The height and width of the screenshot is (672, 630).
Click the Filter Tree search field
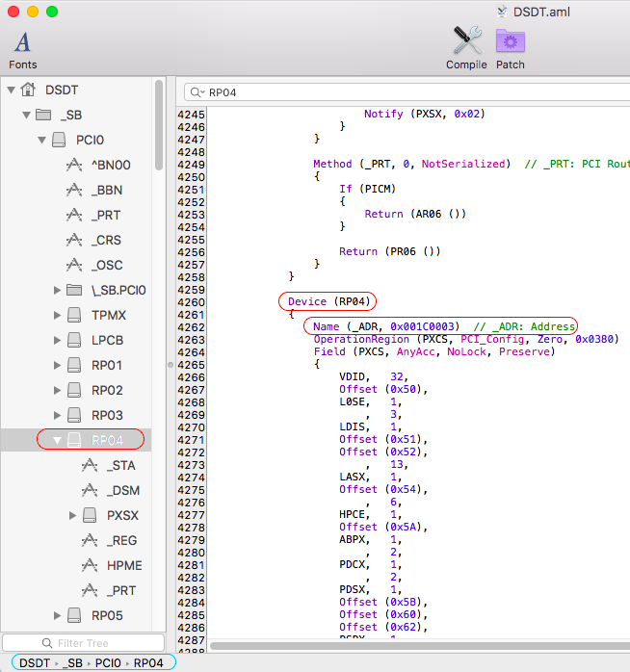83,642
